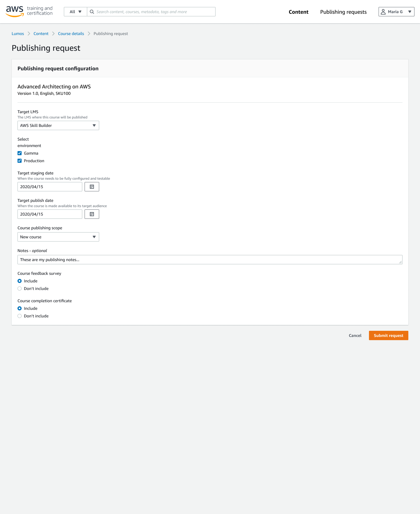Open the calendar picker for target publish date

click(92, 214)
